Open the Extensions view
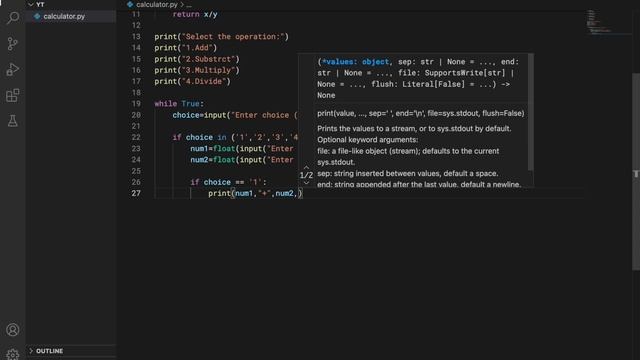Viewport: 640px width, 360px height. pos(13,96)
